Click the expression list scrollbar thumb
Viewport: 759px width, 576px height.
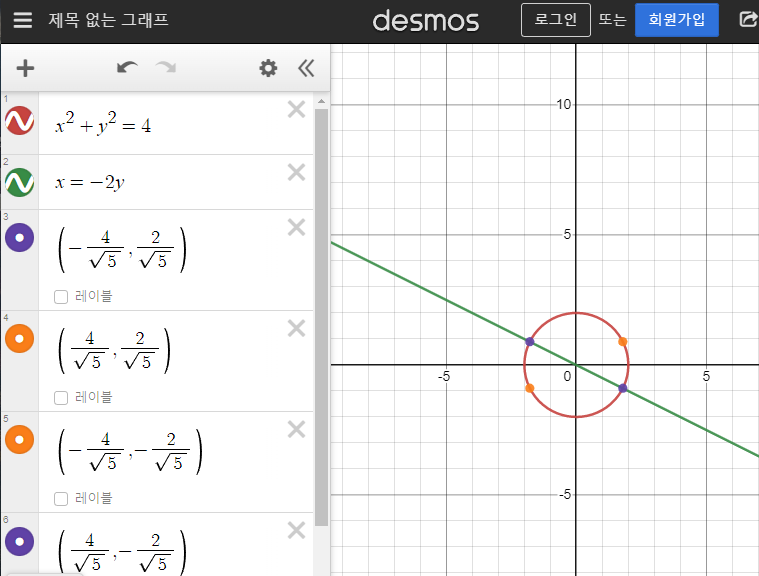[x=321, y=318]
